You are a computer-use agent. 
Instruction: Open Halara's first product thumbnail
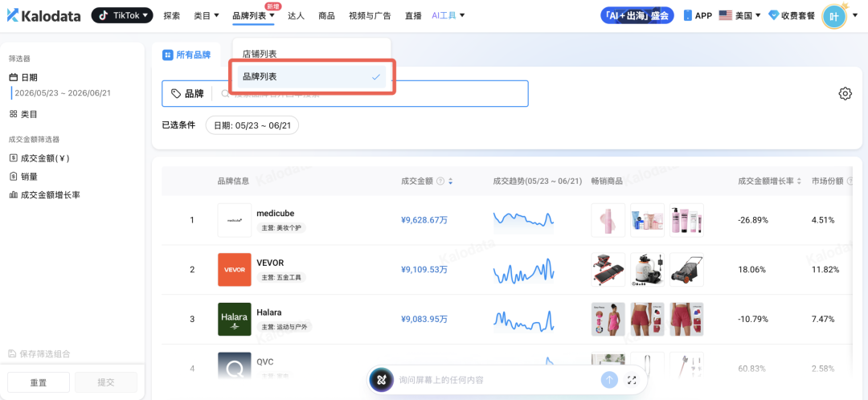(x=608, y=319)
